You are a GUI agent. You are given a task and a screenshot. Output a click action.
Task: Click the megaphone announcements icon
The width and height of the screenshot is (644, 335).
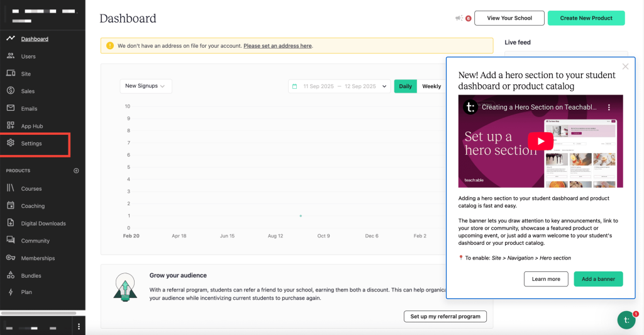(x=459, y=18)
